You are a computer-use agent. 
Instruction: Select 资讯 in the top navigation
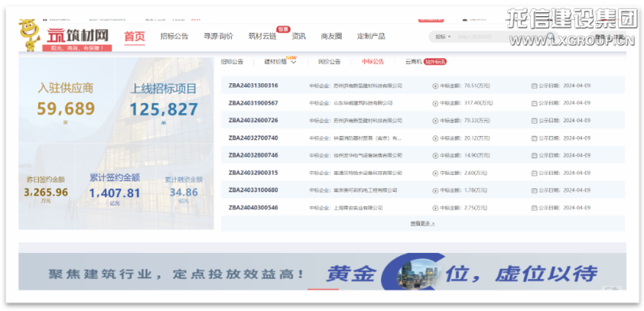pos(299,36)
